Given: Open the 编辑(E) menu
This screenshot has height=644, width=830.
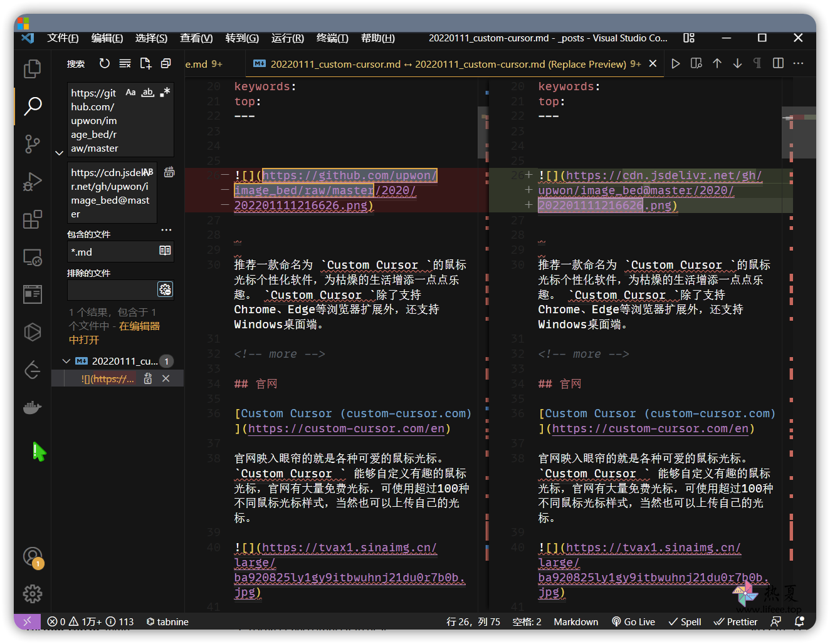Looking at the screenshot, I should coord(107,38).
